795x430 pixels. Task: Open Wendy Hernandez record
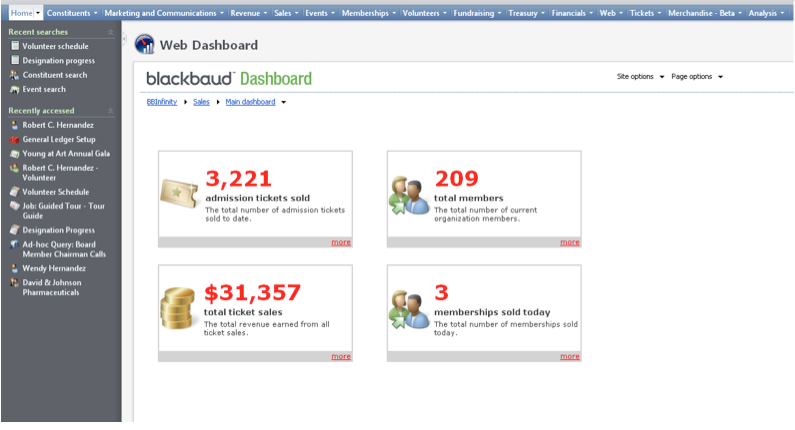tap(54, 268)
